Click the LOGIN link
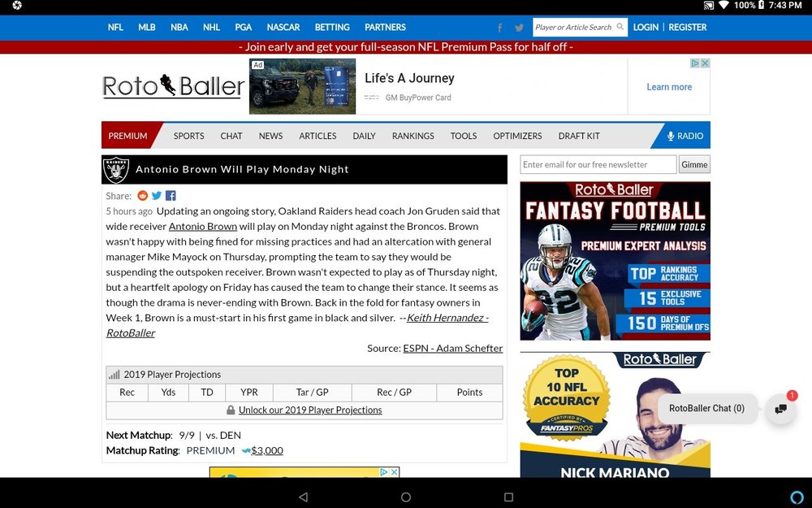The image size is (812, 508). 646,28
